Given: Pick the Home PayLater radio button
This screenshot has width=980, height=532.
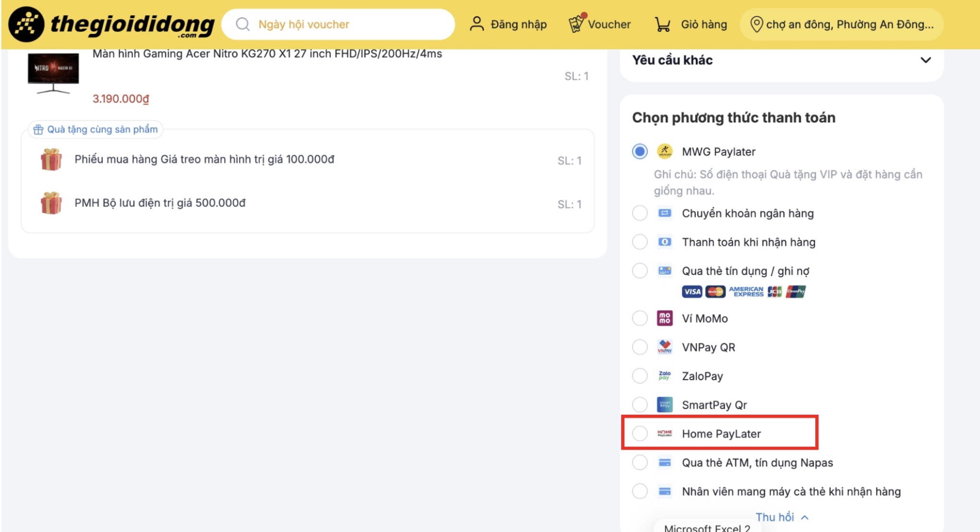Looking at the screenshot, I should coord(640,434).
